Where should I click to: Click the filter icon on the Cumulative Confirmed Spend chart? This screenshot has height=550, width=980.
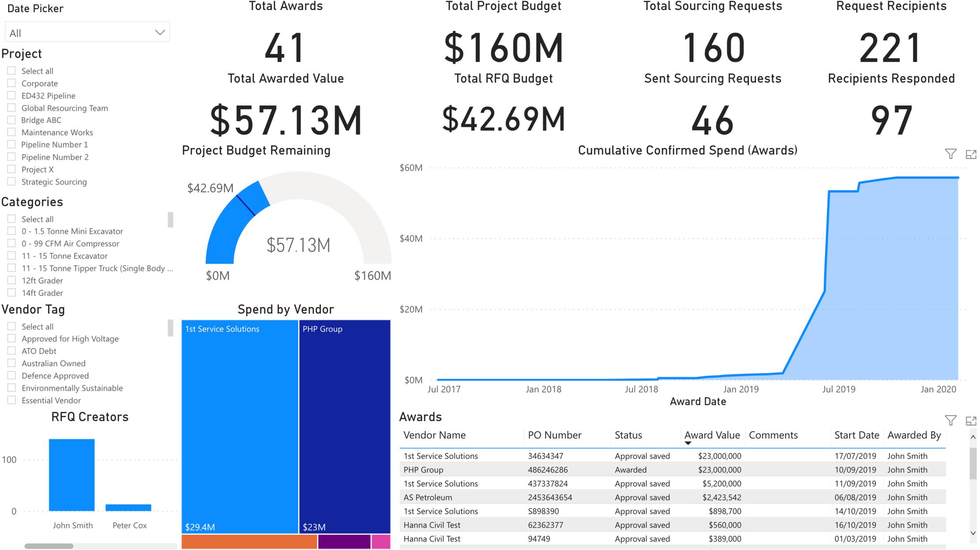click(950, 154)
